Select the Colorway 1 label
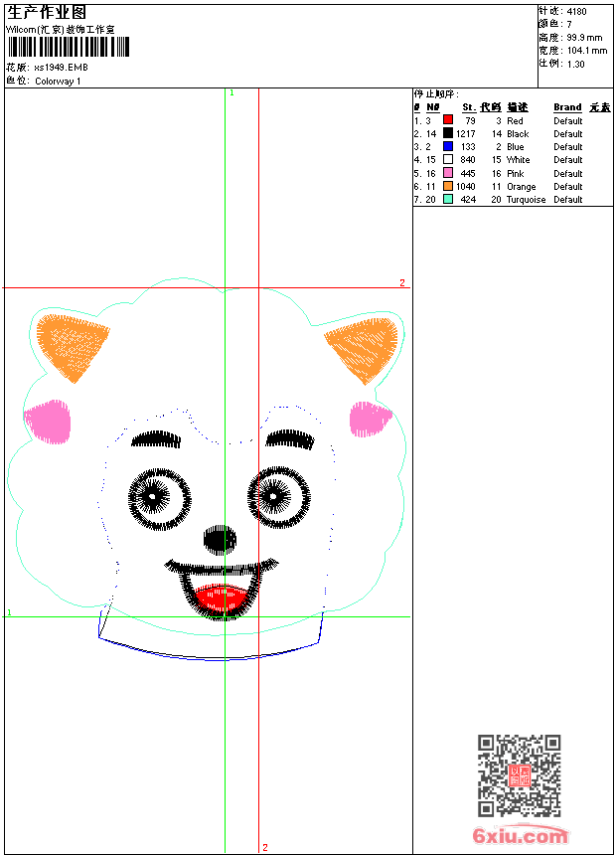This screenshot has height=855, width=616. [x=58, y=82]
